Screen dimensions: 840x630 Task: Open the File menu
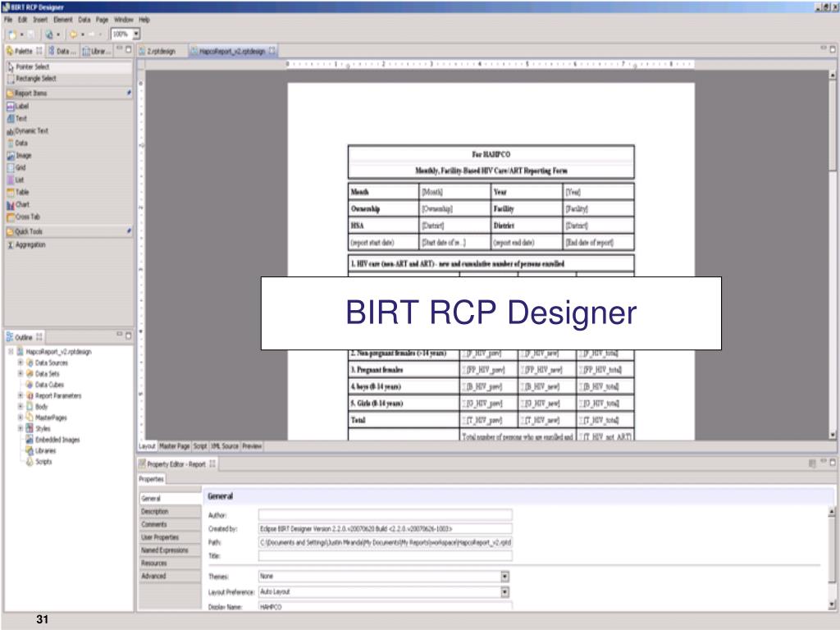point(8,20)
